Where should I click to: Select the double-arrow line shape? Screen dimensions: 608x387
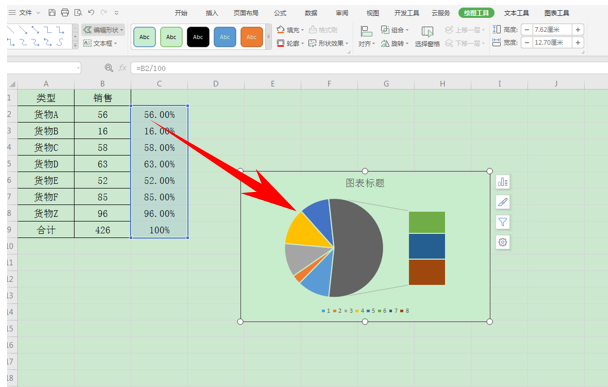click(x=35, y=30)
